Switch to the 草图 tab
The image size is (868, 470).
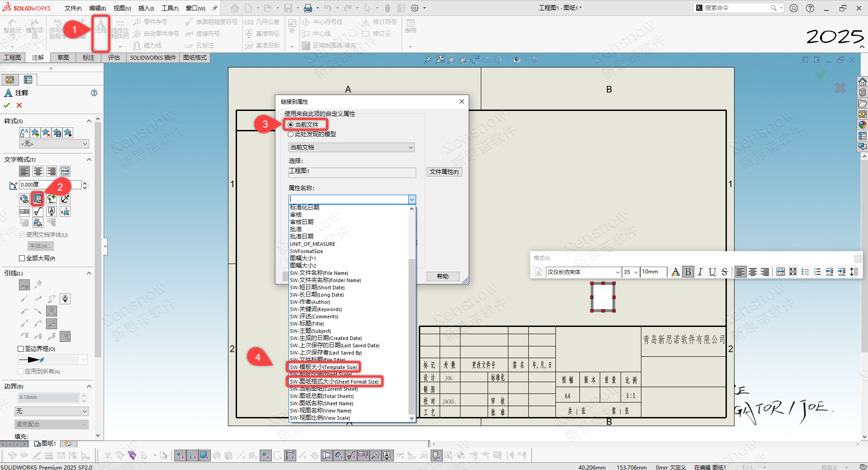[x=63, y=58]
